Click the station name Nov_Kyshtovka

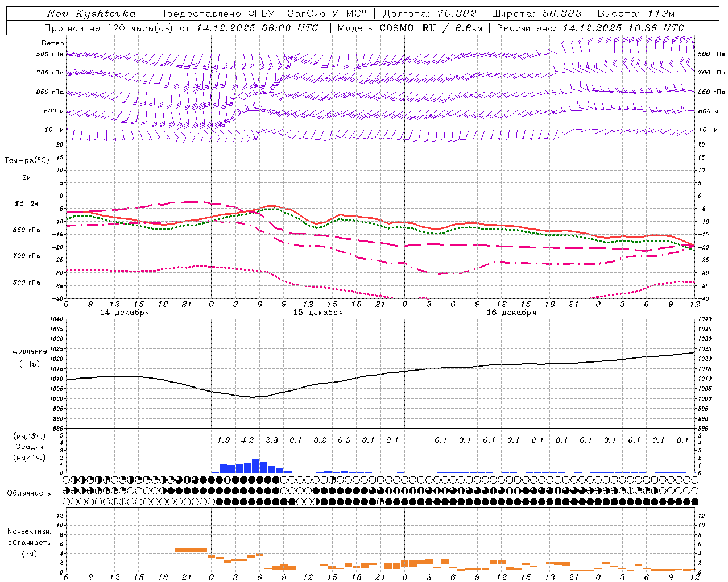pyautogui.click(x=92, y=14)
